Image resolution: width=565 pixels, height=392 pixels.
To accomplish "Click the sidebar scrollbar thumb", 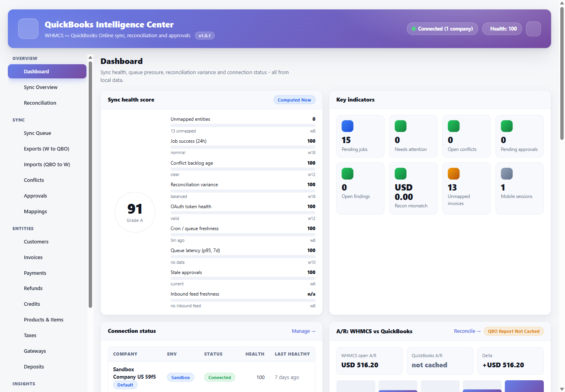I will click(90, 184).
